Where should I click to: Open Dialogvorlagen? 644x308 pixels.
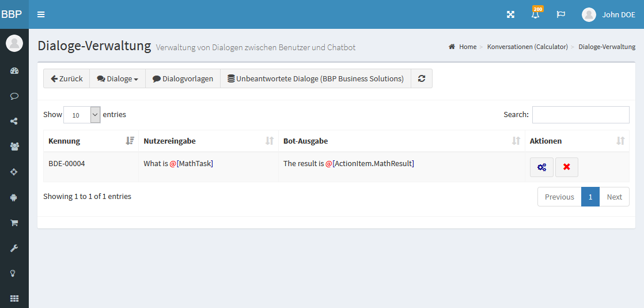coord(183,78)
